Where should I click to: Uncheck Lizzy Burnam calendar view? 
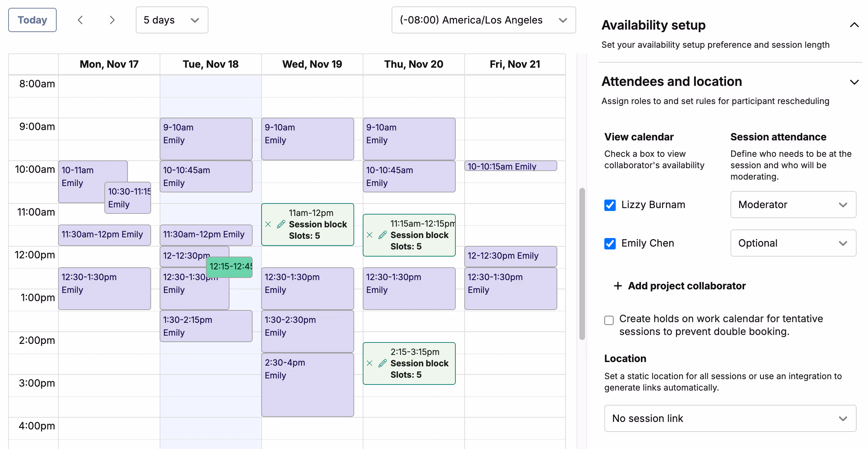pyautogui.click(x=610, y=205)
